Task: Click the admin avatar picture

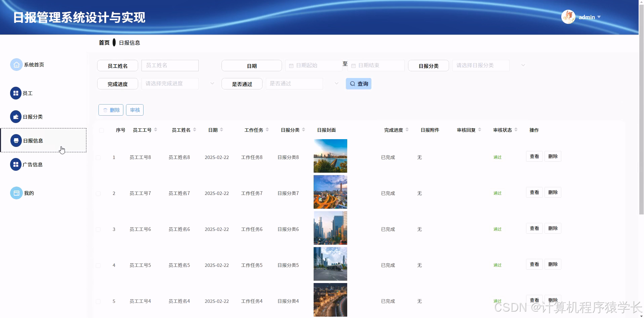Action: (x=568, y=17)
